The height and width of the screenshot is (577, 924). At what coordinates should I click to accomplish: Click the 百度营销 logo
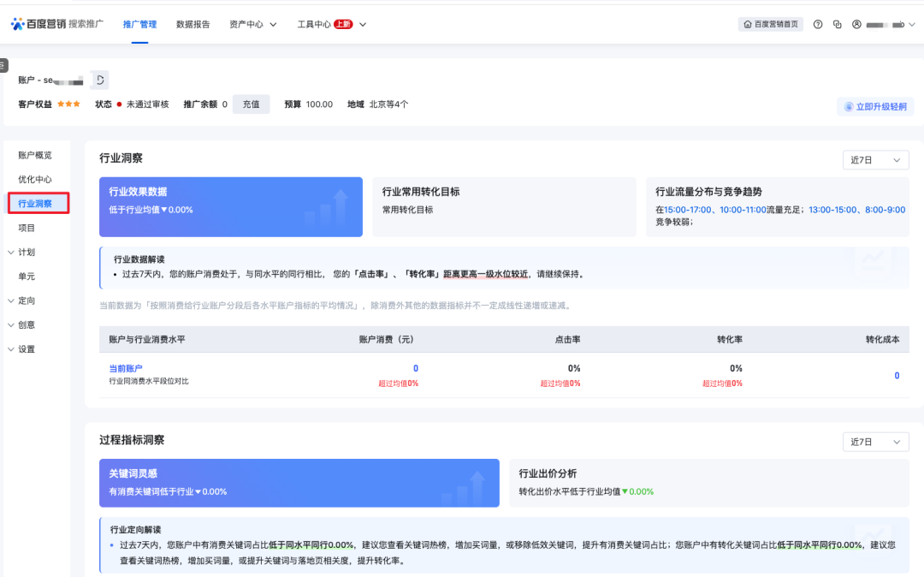tap(38, 24)
